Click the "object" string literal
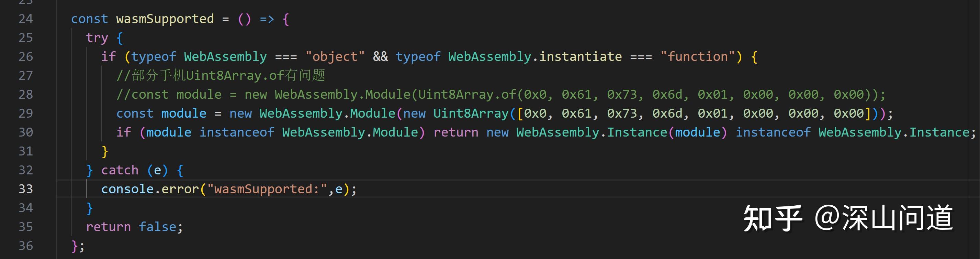Image resolution: width=980 pixels, height=259 pixels. (x=335, y=57)
